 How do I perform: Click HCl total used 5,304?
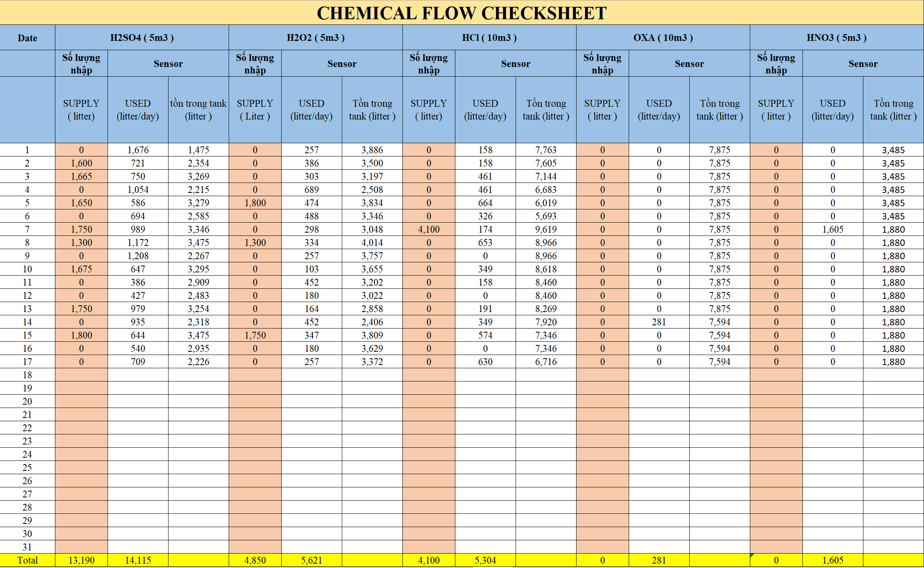tap(485, 560)
